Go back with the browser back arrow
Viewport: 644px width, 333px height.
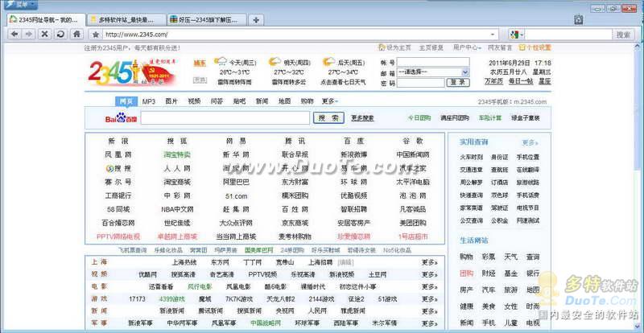click(x=14, y=35)
